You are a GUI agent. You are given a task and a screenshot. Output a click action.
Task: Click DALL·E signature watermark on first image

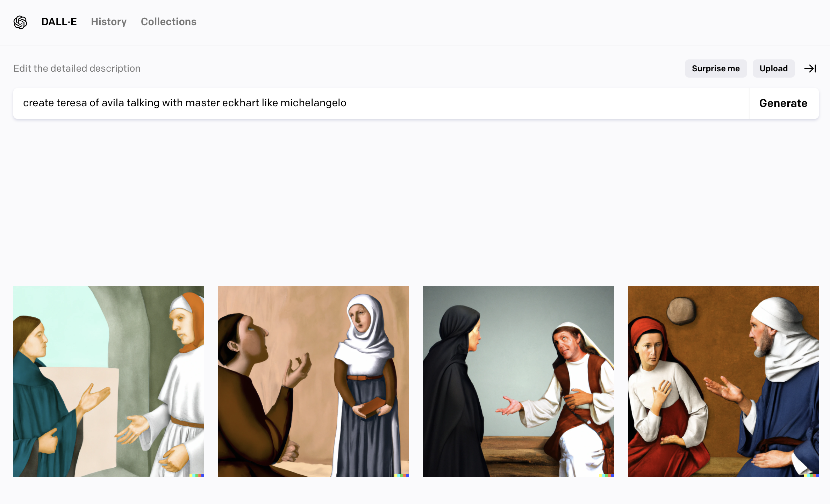click(197, 475)
